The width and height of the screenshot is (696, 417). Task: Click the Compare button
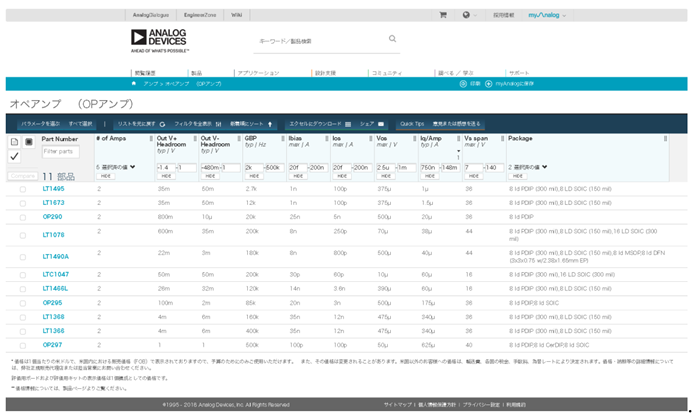click(x=23, y=176)
